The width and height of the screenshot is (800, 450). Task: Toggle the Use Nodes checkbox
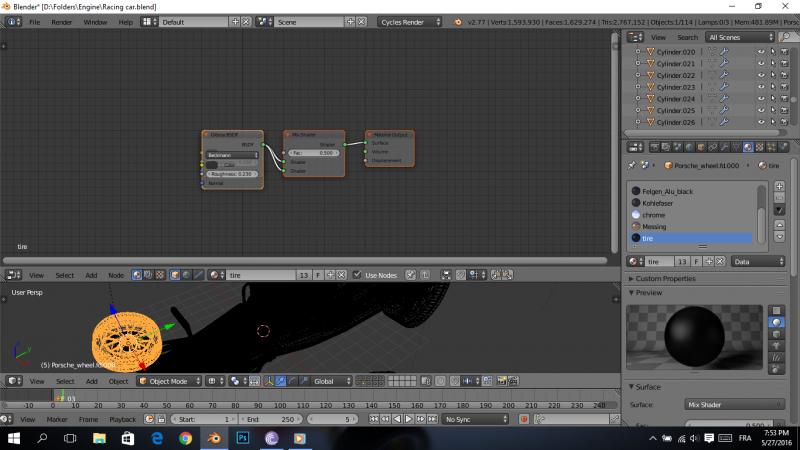coord(358,274)
